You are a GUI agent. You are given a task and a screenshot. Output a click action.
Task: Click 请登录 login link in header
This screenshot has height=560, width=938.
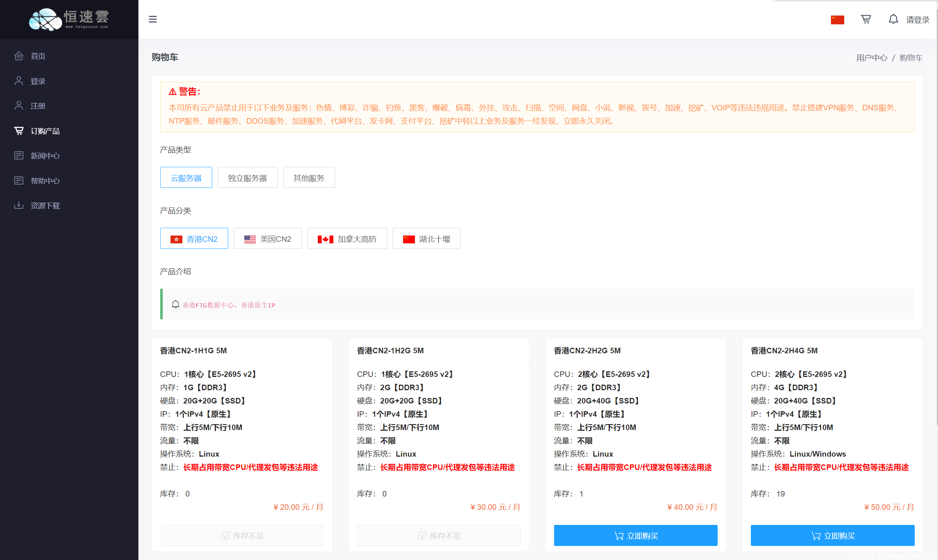(917, 20)
